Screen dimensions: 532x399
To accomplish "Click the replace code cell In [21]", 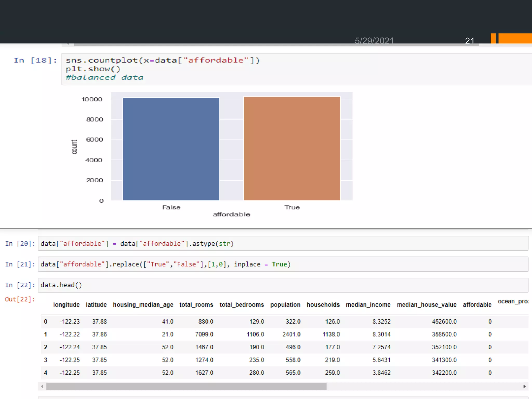I will [283, 264].
